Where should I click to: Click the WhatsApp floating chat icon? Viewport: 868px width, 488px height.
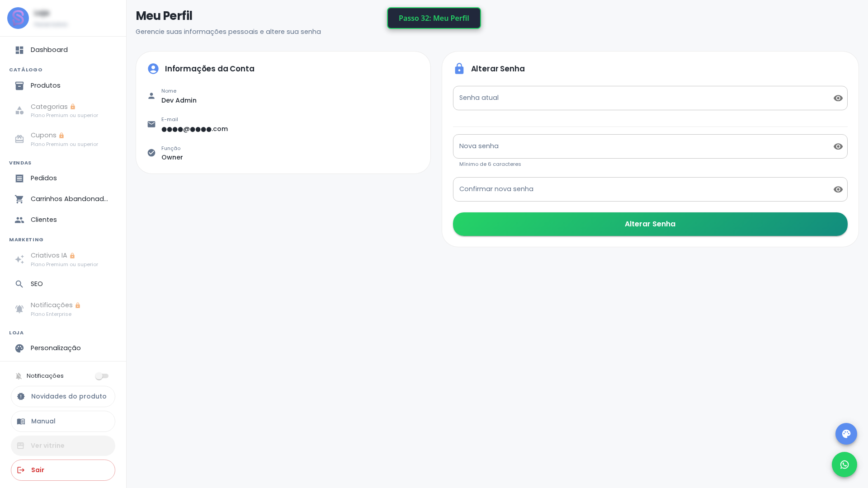(844, 465)
